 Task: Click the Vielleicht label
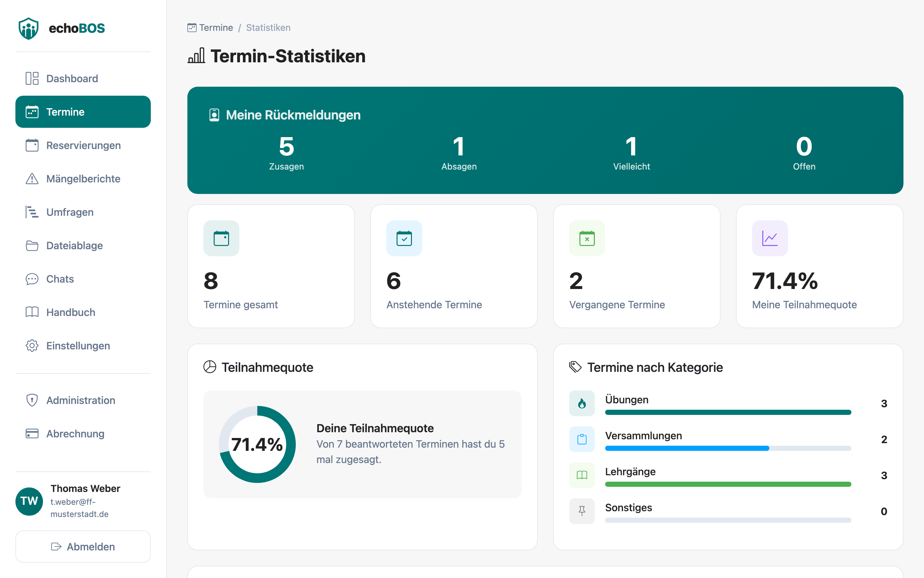(x=631, y=167)
